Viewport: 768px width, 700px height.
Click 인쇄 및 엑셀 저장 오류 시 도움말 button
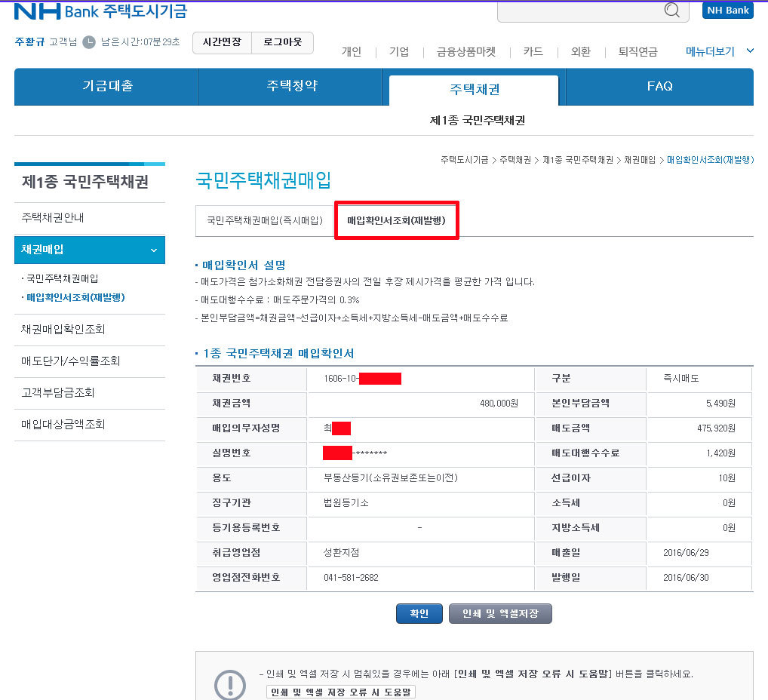coord(341,692)
